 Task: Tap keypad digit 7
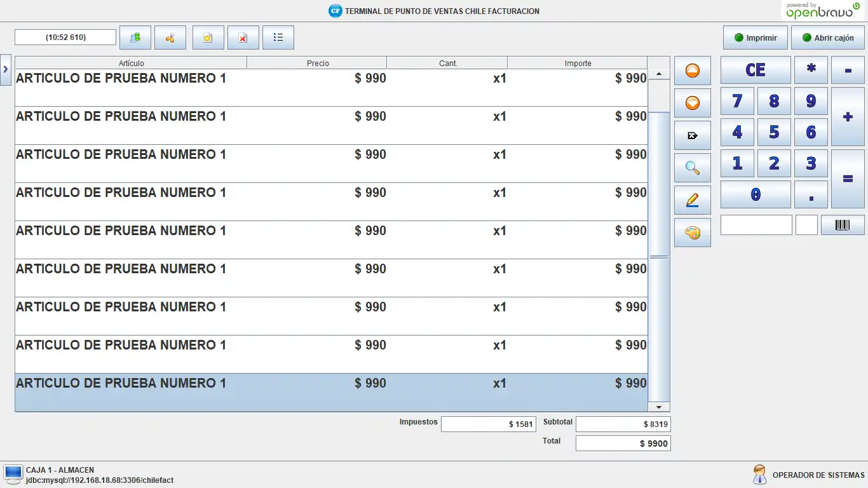pyautogui.click(x=737, y=101)
